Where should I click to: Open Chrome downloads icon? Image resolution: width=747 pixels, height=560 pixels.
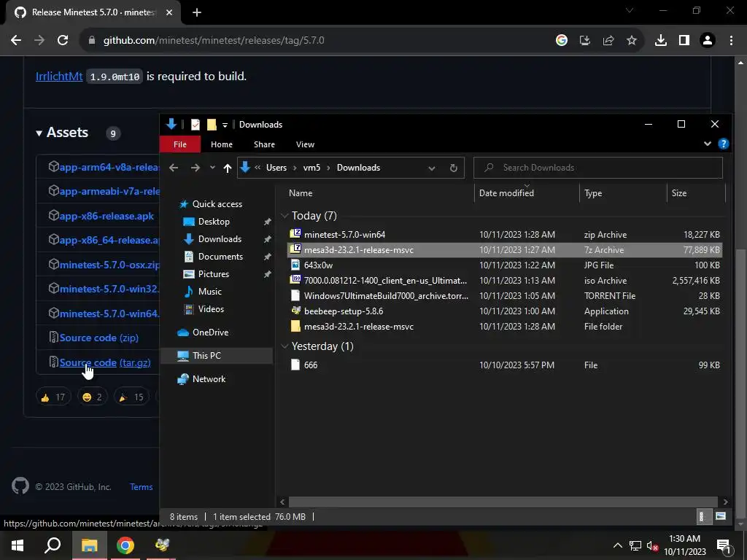(x=661, y=41)
